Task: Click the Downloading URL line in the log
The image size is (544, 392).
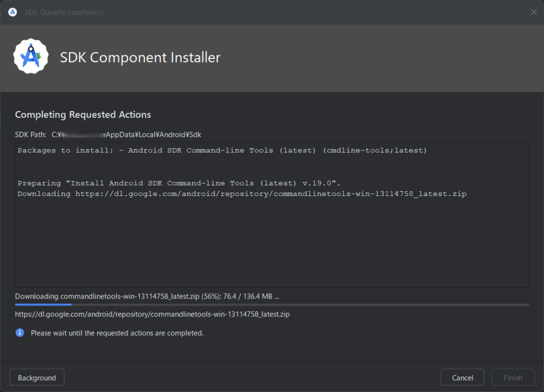Action: tap(242, 194)
